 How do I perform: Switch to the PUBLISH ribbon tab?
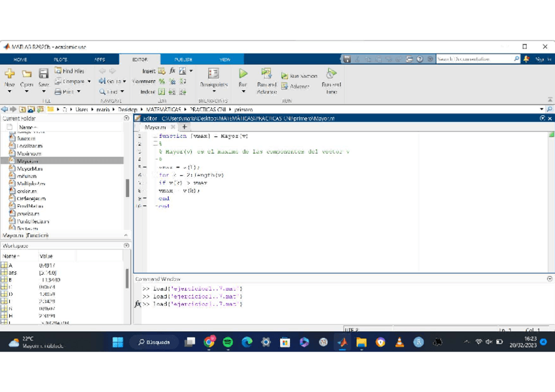click(x=183, y=59)
